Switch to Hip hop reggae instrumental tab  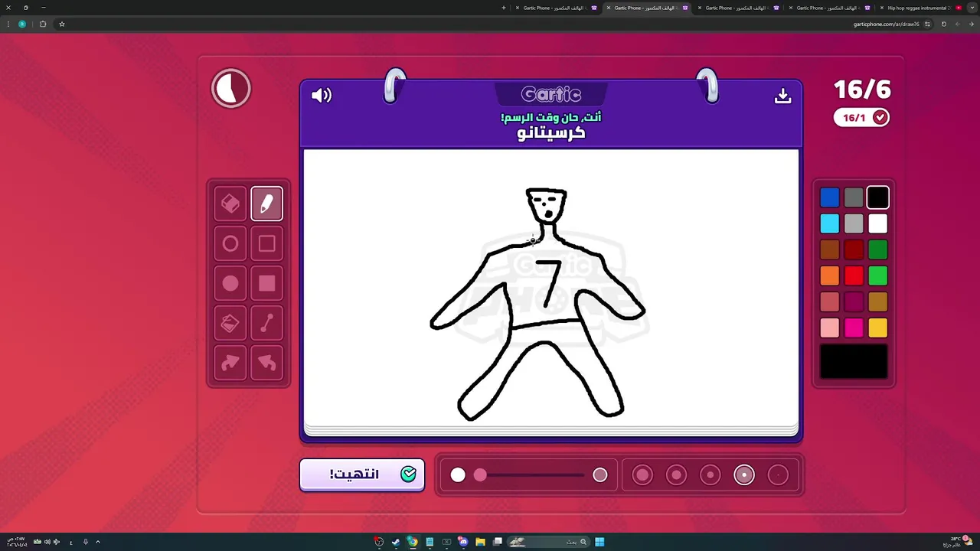tap(923, 8)
